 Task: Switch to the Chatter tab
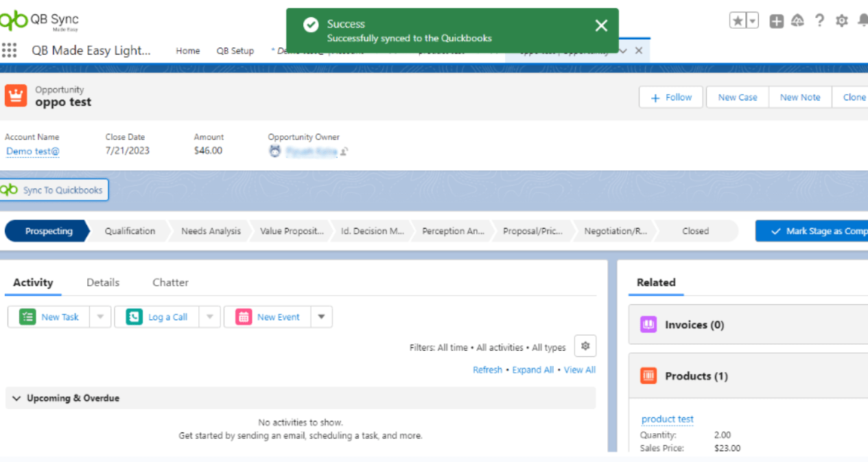click(x=170, y=283)
